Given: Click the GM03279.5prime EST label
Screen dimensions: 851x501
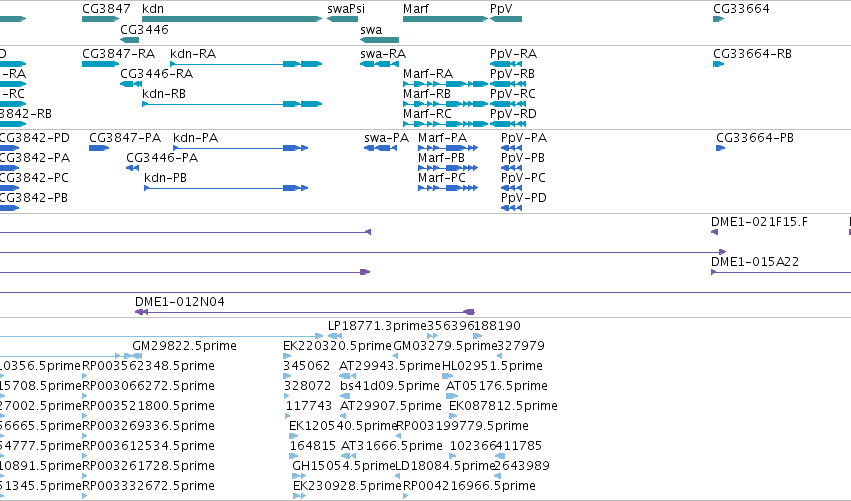Looking at the screenshot, I should coord(446,346).
